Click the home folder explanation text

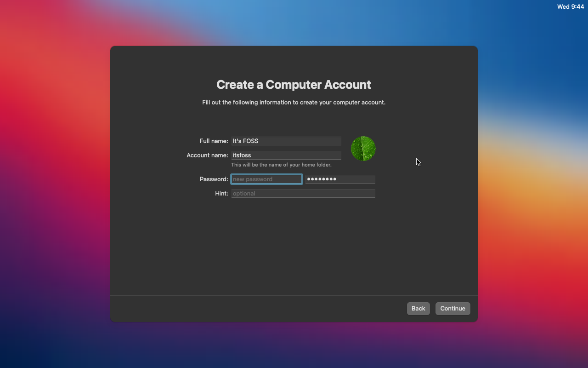tap(281, 164)
